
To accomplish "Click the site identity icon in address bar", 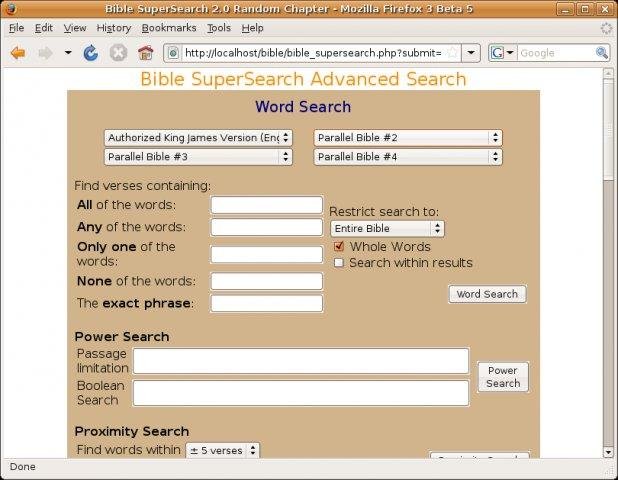I will [x=174, y=53].
